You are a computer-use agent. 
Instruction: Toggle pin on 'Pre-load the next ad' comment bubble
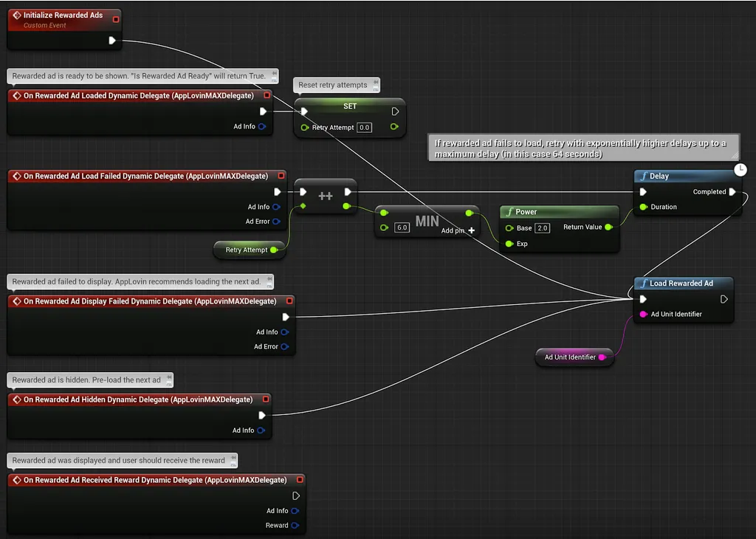[x=168, y=380]
